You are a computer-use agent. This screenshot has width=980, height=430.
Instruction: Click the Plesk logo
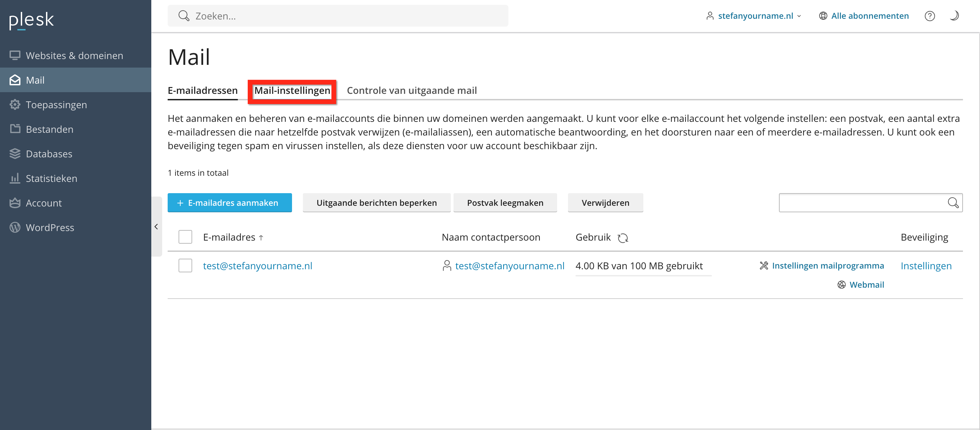pos(32,20)
